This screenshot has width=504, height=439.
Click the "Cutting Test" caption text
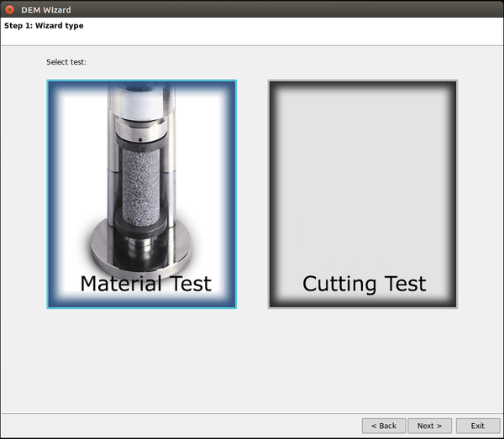364,284
